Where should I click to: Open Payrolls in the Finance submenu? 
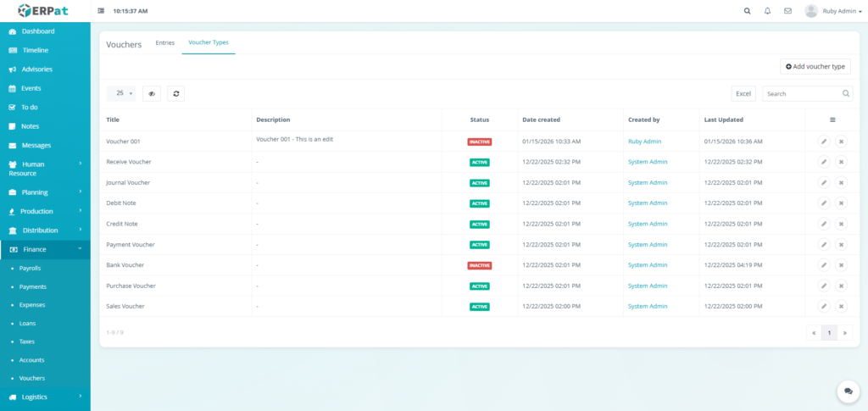pos(31,268)
